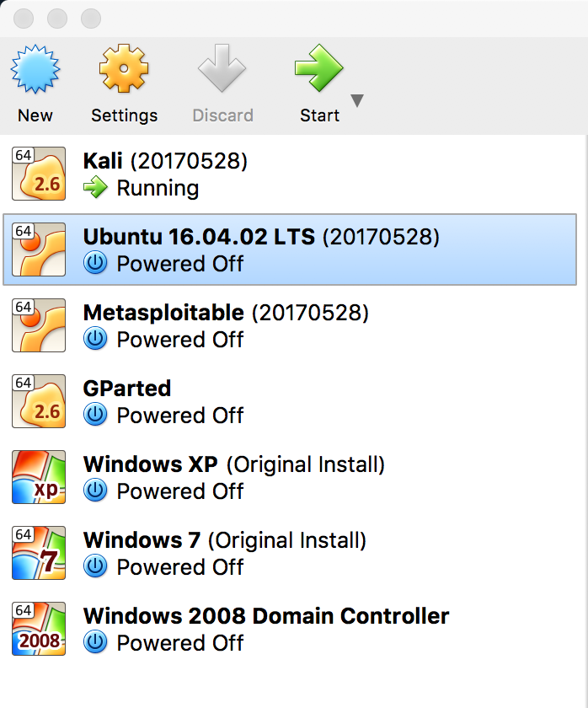The width and height of the screenshot is (588, 708).
Task: Click the Ubuntu 16.04.02 LTS OS icon
Action: tap(39, 249)
